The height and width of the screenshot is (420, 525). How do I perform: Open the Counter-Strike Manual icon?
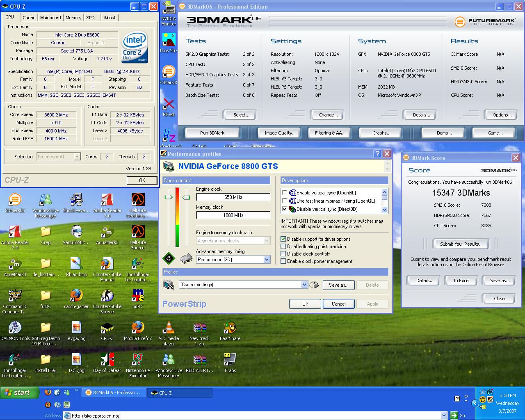[x=107, y=264]
